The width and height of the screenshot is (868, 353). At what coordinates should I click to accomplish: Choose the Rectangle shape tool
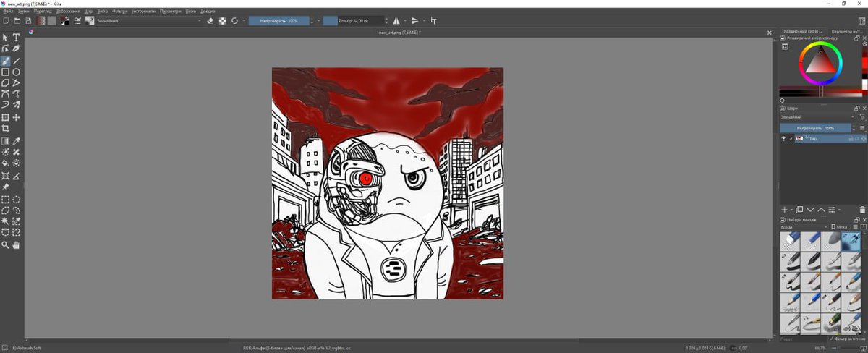[x=6, y=72]
